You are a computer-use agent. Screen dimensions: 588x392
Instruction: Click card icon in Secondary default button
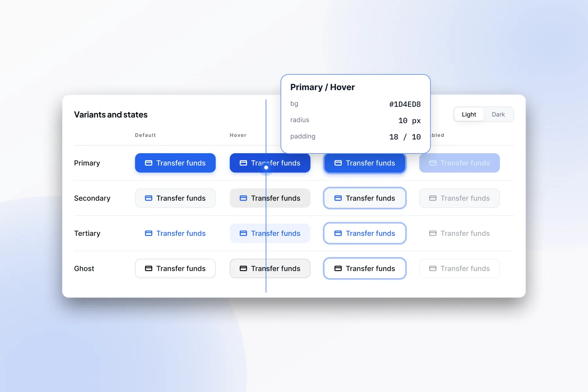point(149,198)
